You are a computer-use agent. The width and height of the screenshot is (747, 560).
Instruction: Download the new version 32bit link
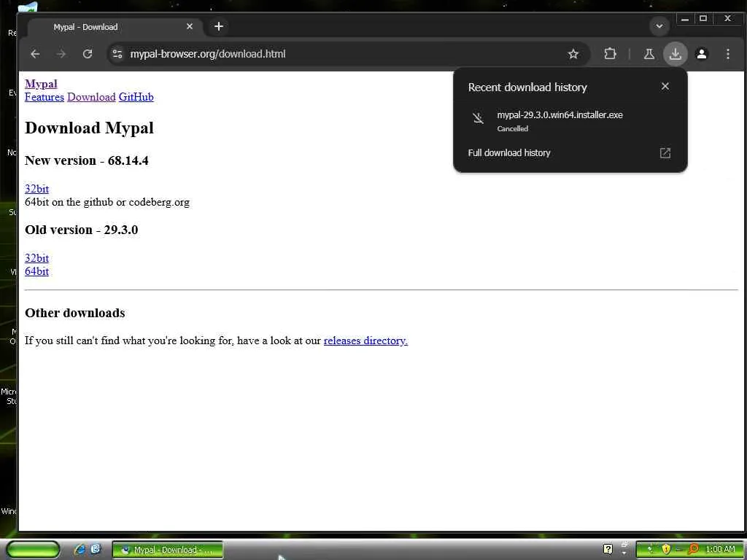click(36, 189)
